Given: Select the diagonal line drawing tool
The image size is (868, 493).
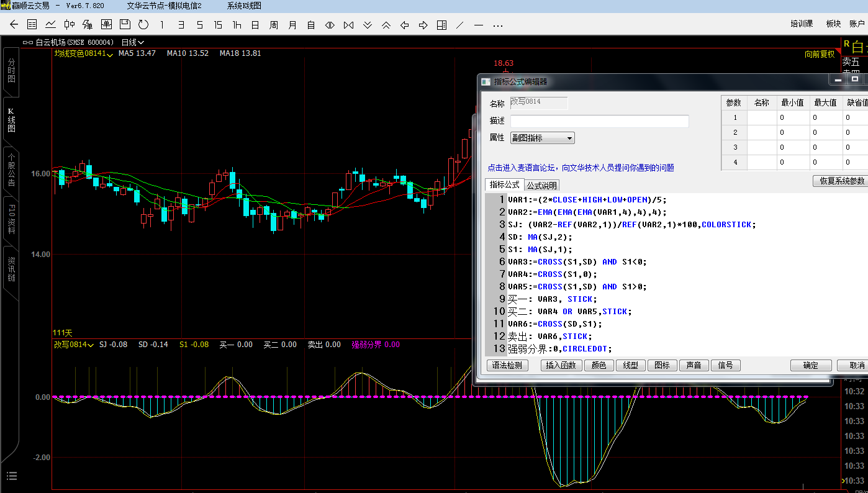Looking at the screenshot, I should [x=460, y=25].
